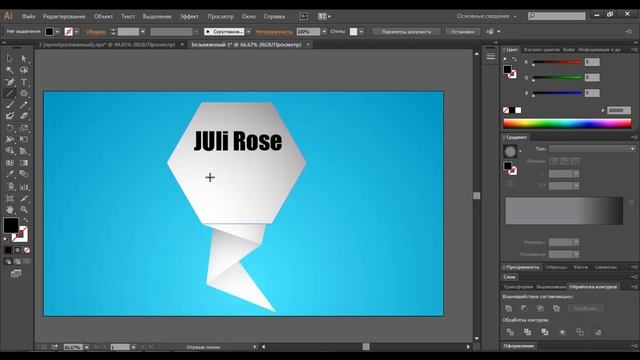Open the Color panel flyout menu

(634, 49)
